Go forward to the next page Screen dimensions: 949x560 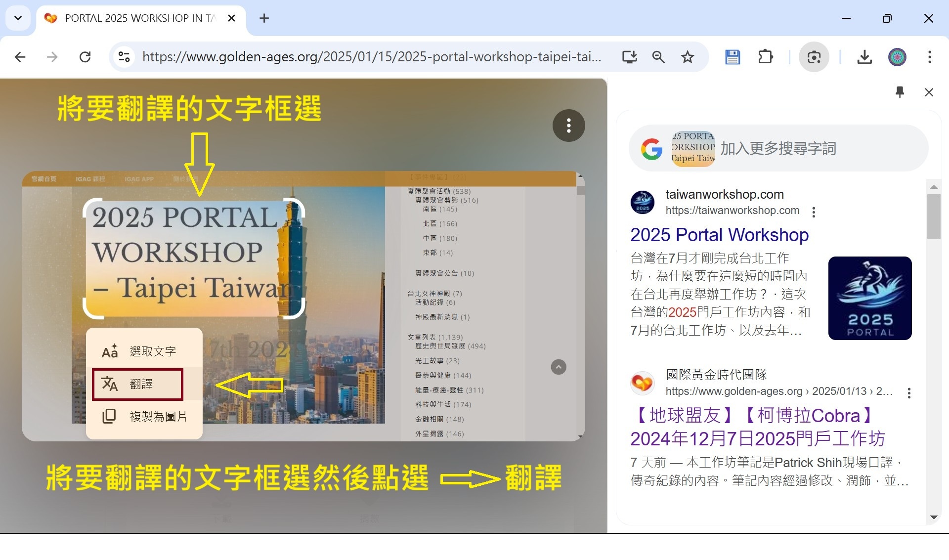pyautogui.click(x=52, y=57)
